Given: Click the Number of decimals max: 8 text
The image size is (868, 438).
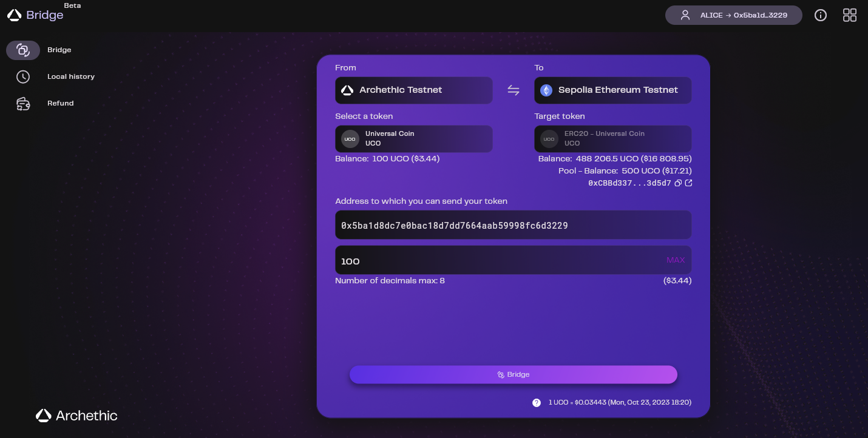Looking at the screenshot, I should click(x=390, y=281).
